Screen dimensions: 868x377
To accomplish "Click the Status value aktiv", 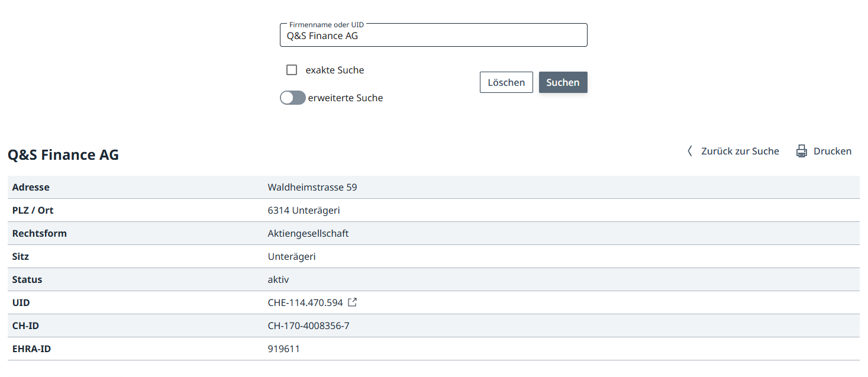I will tap(278, 279).
